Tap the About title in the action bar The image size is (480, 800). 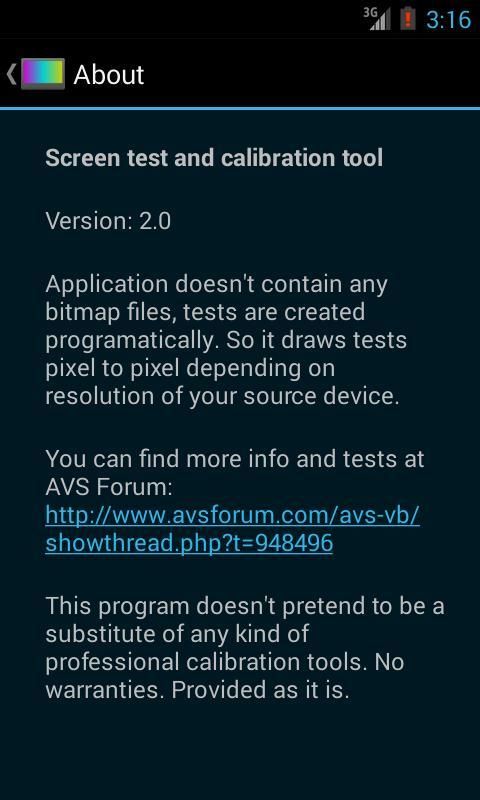pyautogui.click(x=109, y=75)
